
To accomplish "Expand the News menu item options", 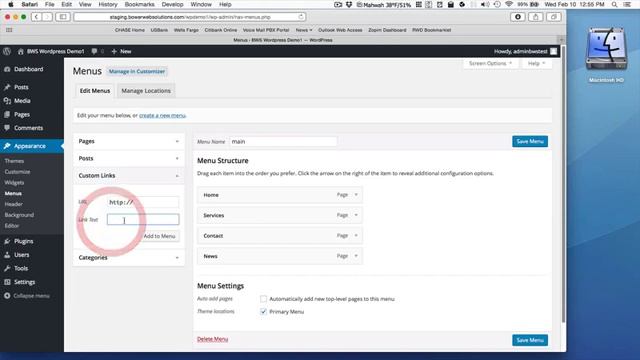I will tap(356, 256).
